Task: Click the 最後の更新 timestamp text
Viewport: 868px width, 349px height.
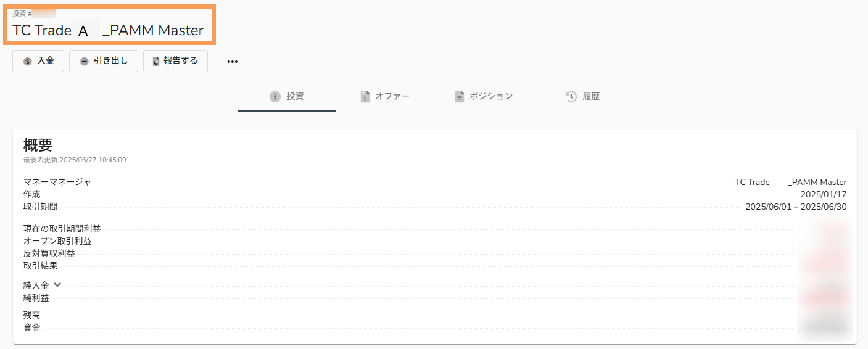Action: pyautogui.click(x=75, y=160)
